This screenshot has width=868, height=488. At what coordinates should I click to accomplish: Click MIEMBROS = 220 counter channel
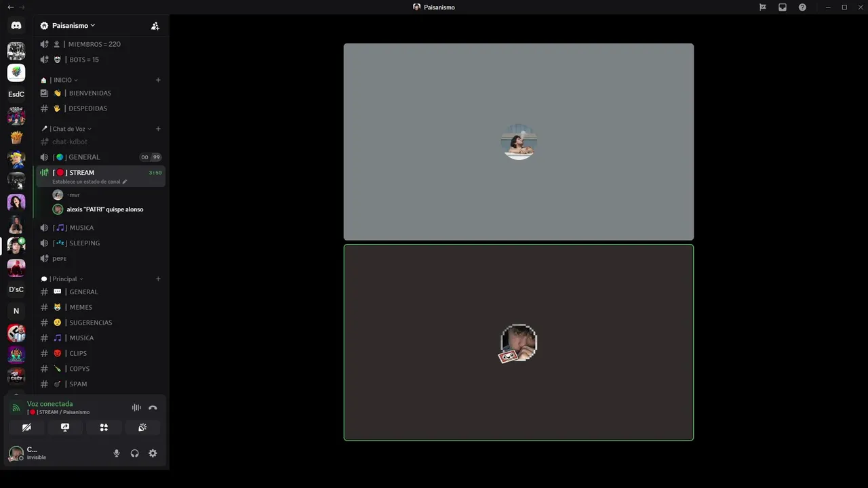click(x=100, y=44)
